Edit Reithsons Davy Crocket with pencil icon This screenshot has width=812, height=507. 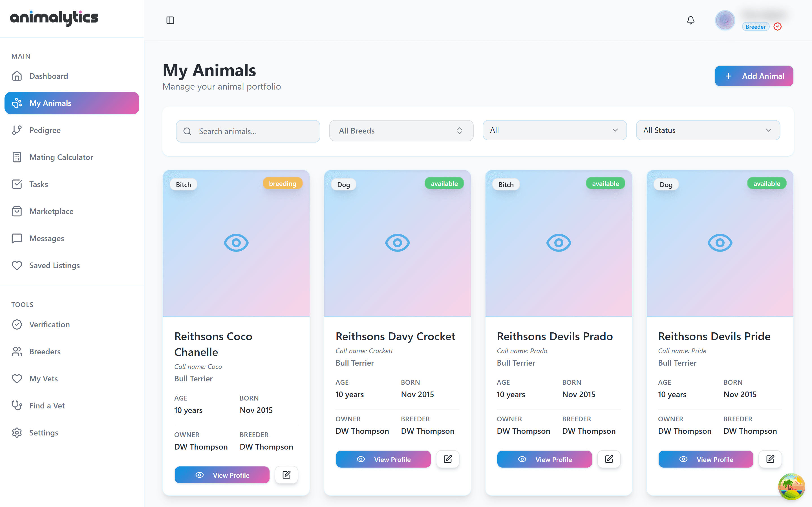pos(448,459)
